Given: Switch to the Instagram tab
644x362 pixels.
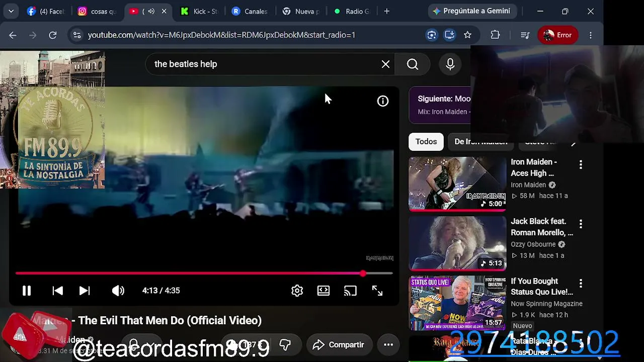Looking at the screenshot, I should 97,11.
